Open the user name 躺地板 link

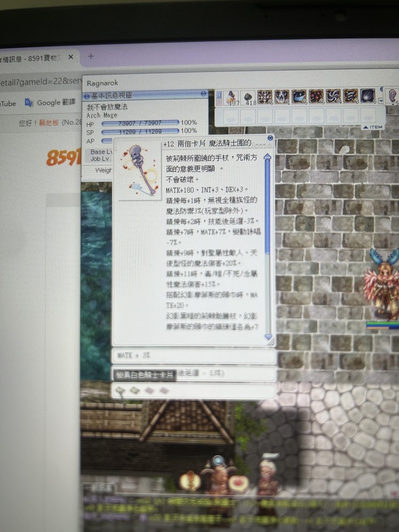coord(49,122)
